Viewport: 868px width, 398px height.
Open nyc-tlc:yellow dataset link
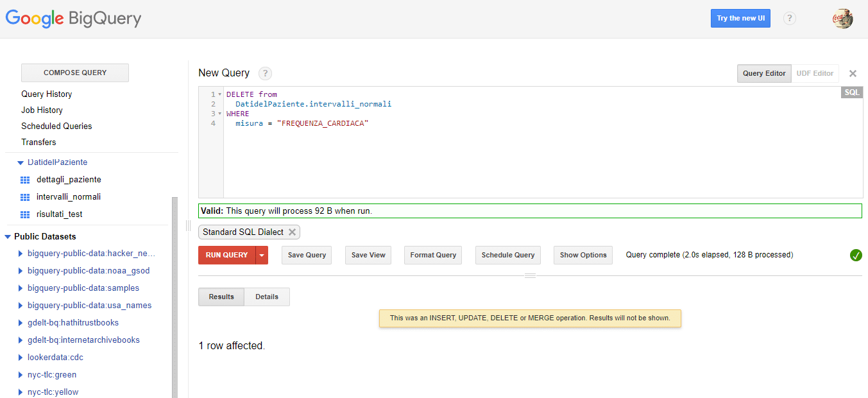tap(53, 392)
